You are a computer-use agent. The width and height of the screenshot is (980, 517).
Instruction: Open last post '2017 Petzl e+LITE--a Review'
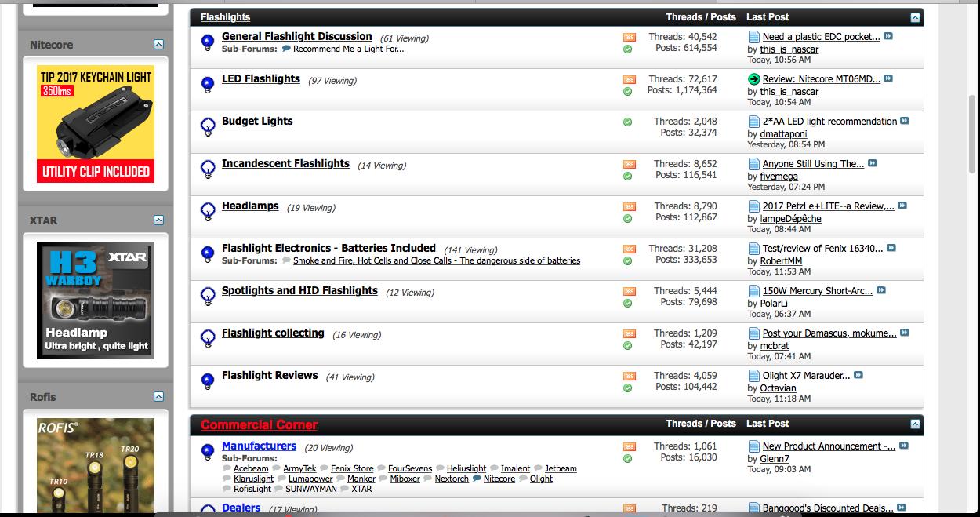(x=829, y=206)
